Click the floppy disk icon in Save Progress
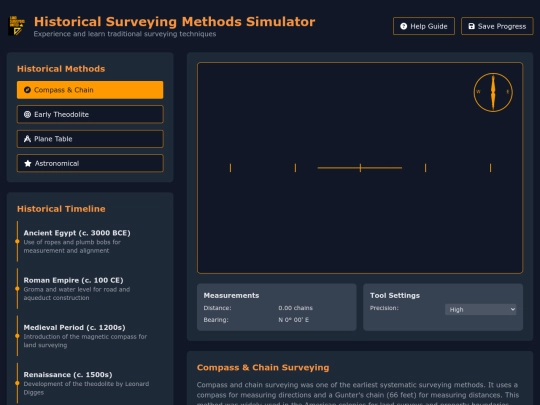Viewport: 540px width, 405px height. point(471,26)
